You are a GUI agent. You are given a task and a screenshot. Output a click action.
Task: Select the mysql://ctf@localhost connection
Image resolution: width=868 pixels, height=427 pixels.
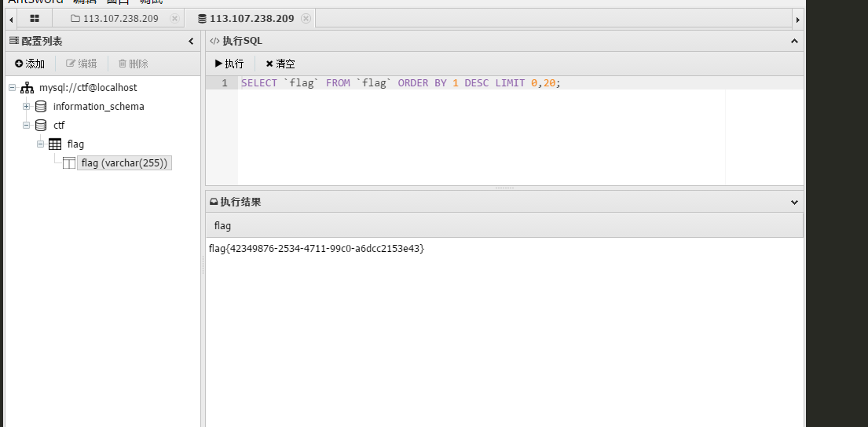click(x=87, y=87)
